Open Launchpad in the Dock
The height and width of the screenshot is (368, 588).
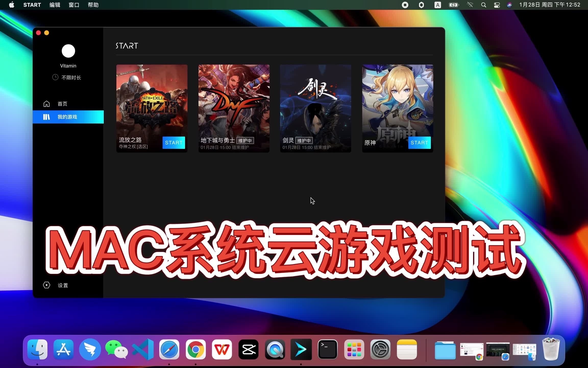tap(354, 349)
